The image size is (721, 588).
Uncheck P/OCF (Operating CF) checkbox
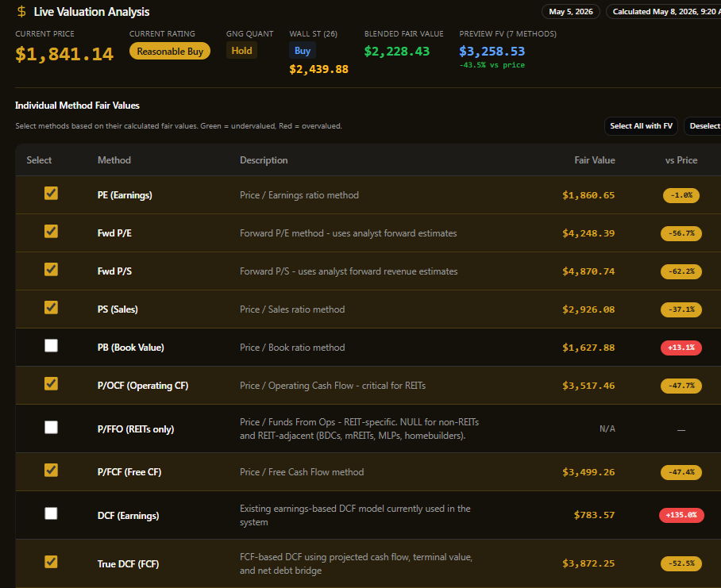pos(51,383)
